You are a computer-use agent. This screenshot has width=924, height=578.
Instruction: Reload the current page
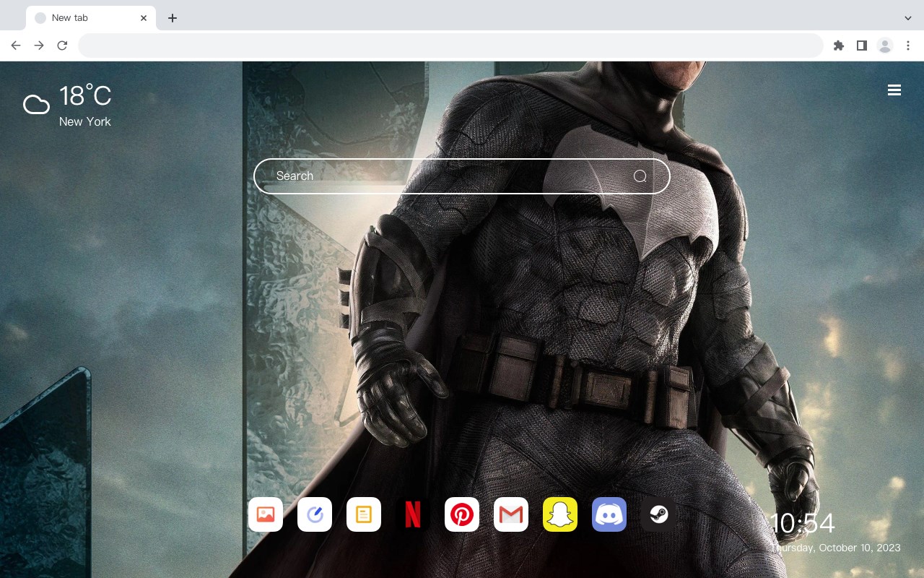pyautogui.click(x=62, y=46)
